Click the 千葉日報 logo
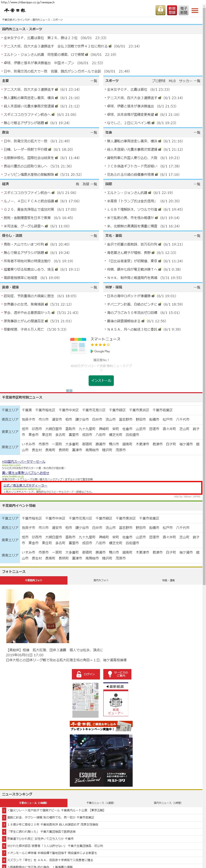Image resolution: width=206 pixels, height=868 pixels. tap(15, 10)
